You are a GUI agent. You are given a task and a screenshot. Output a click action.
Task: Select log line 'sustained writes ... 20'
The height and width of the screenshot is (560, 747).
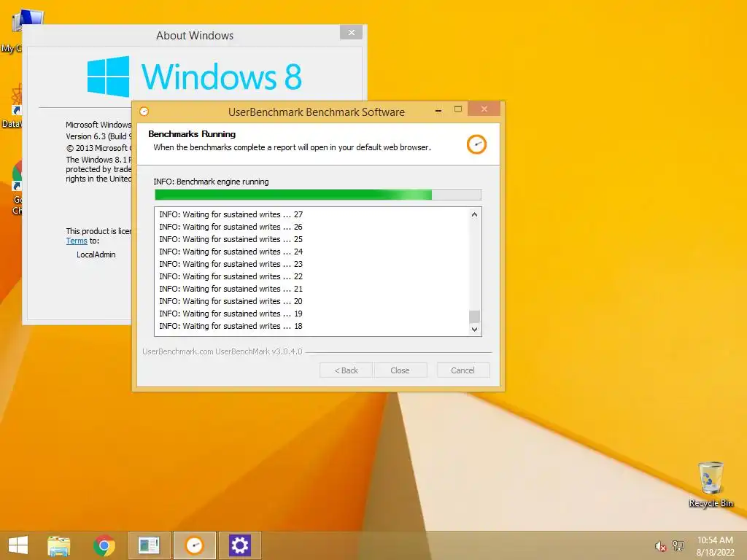pyautogui.click(x=231, y=301)
